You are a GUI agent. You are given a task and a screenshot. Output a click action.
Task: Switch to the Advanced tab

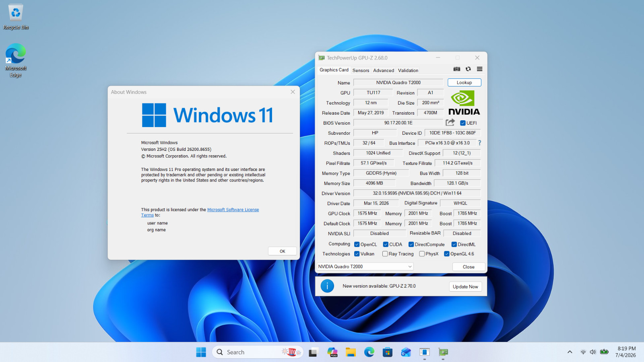(x=384, y=70)
